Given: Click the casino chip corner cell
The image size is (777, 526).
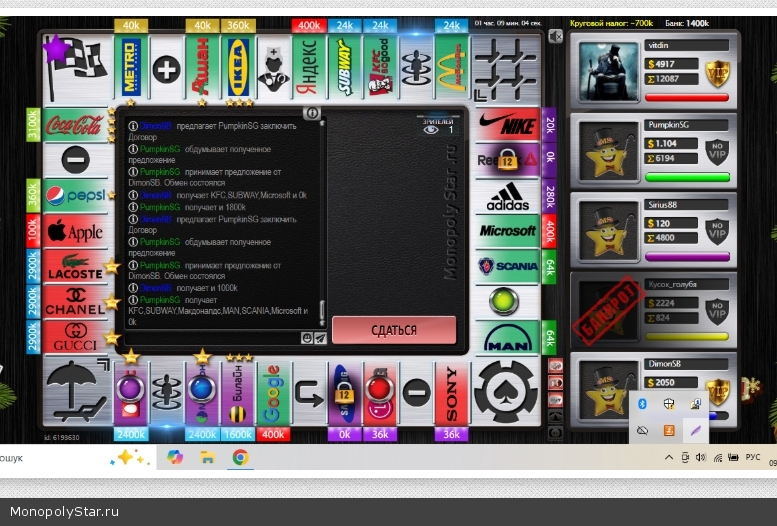Looking at the screenshot, I should pos(505,392).
